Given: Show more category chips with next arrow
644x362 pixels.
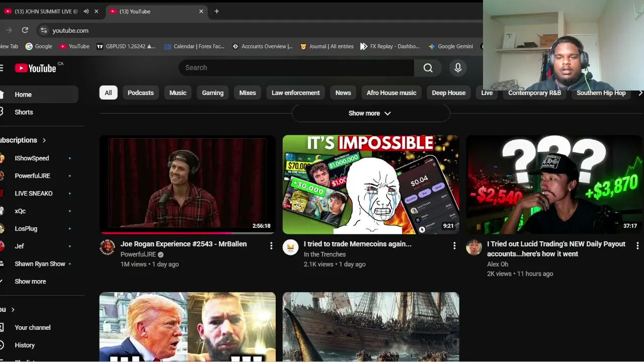Looking at the screenshot, I should coord(640,93).
